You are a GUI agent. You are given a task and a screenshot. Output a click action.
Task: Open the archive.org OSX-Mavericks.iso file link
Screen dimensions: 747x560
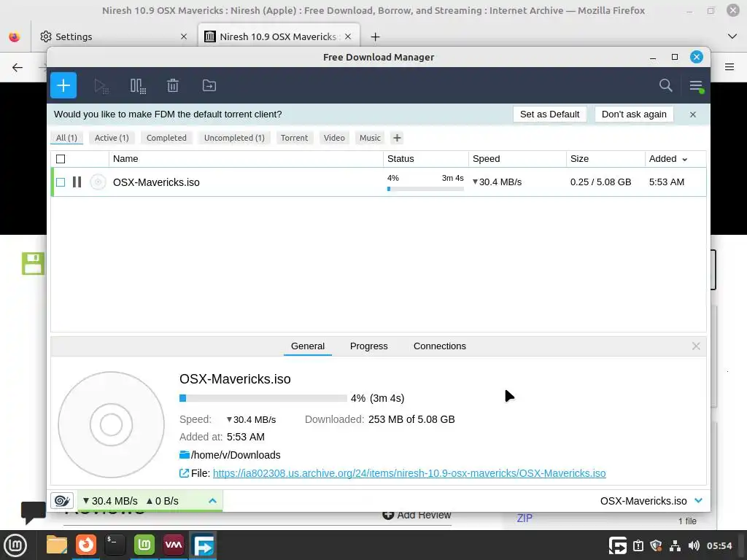409,473
